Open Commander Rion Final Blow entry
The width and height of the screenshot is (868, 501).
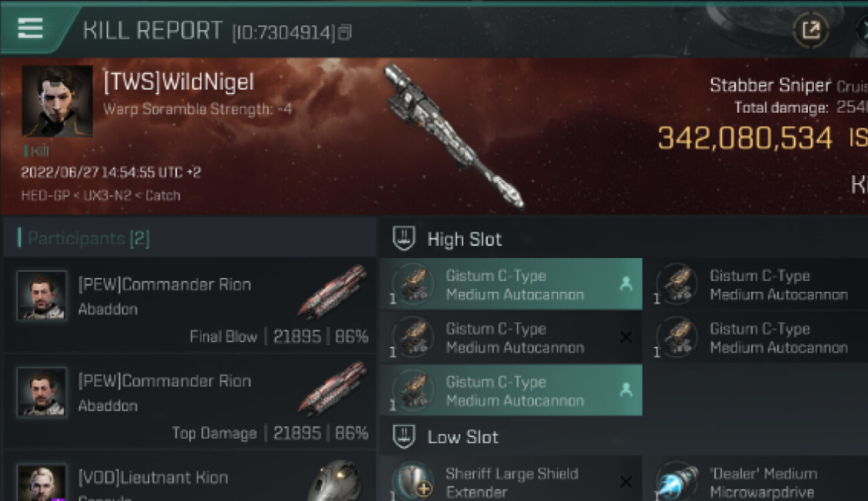point(190,306)
